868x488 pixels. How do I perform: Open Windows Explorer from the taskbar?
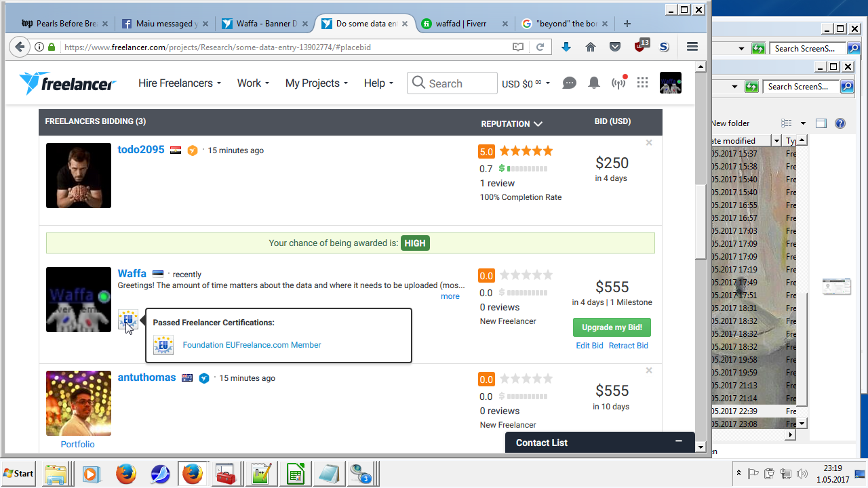tap(56, 474)
